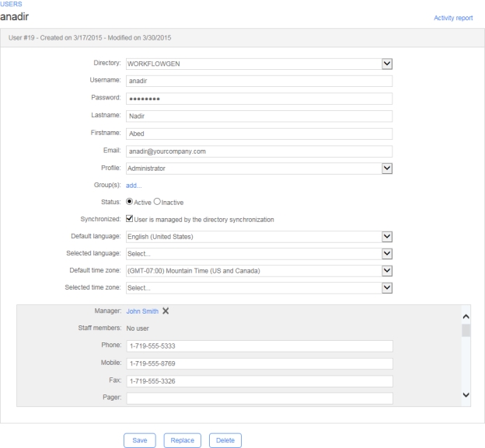
Task: Go to the USERS breadcrumb link
Action: 12,4
